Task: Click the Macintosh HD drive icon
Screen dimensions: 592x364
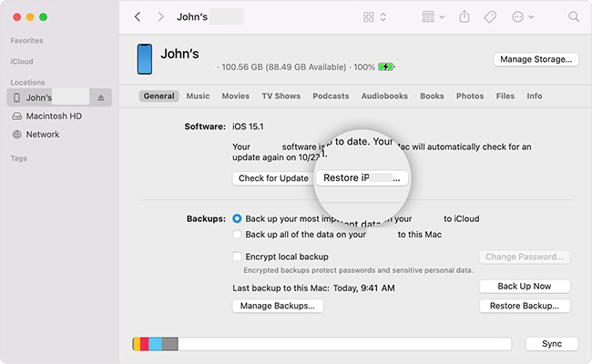Action: point(17,116)
